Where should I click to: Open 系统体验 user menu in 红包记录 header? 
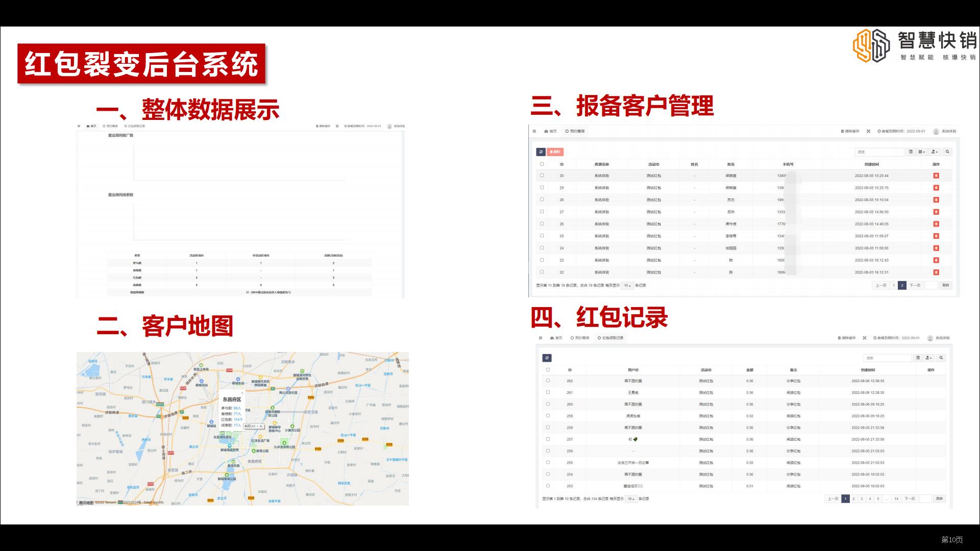click(x=939, y=338)
